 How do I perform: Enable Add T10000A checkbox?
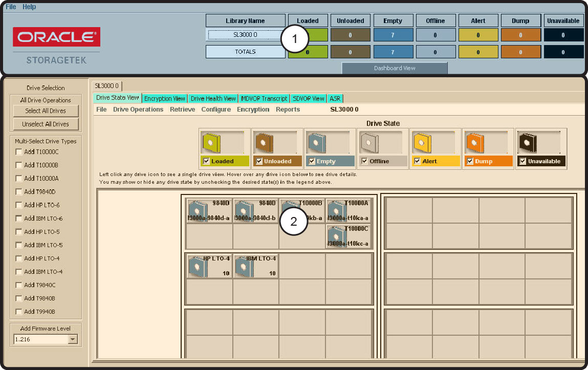(x=19, y=179)
